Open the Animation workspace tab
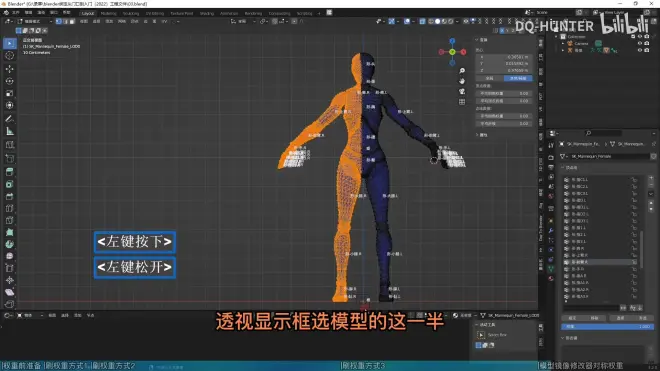This screenshot has height=371, width=660. pos(229,13)
